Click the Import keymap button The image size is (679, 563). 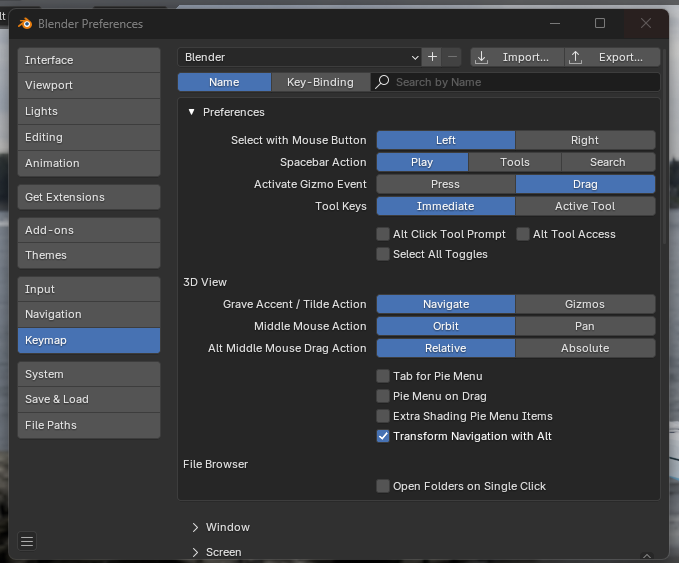tap(516, 57)
